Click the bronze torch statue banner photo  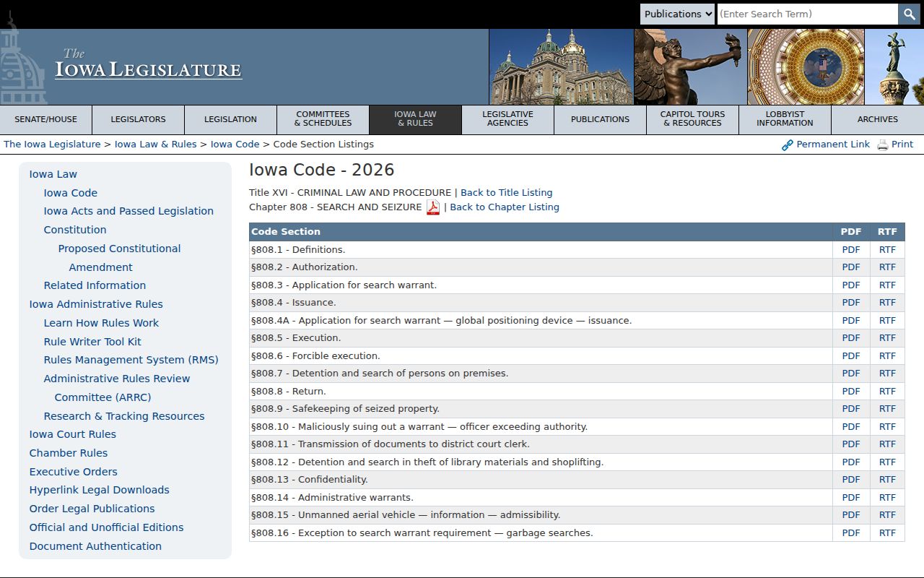pos(690,67)
